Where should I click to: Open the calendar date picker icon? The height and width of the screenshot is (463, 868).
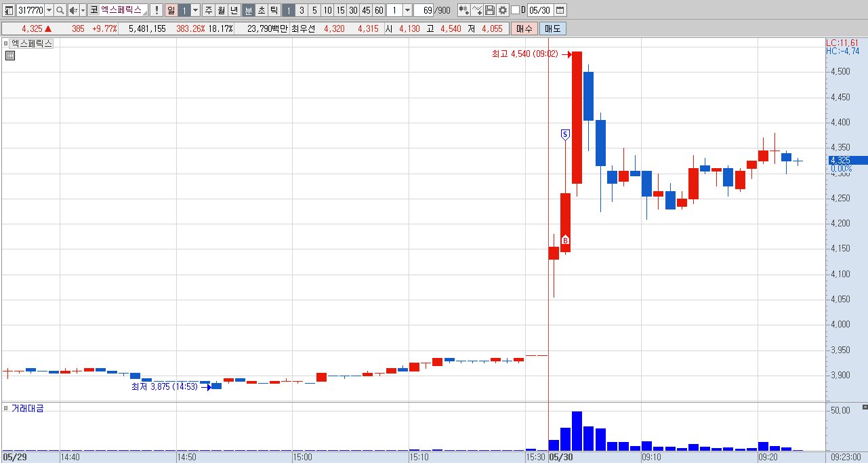pyautogui.click(x=560, y=10)
